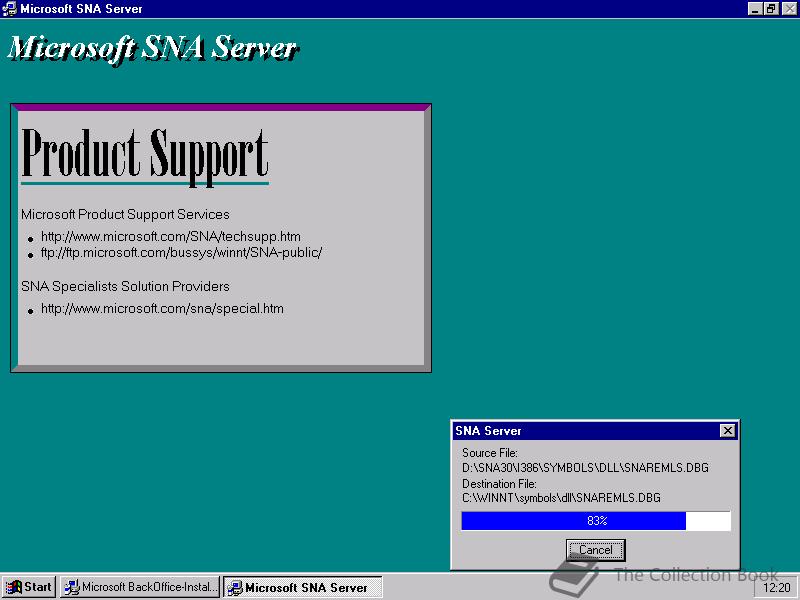Select the Microsoft SNA Server taskbar button

tap(303, 587)
